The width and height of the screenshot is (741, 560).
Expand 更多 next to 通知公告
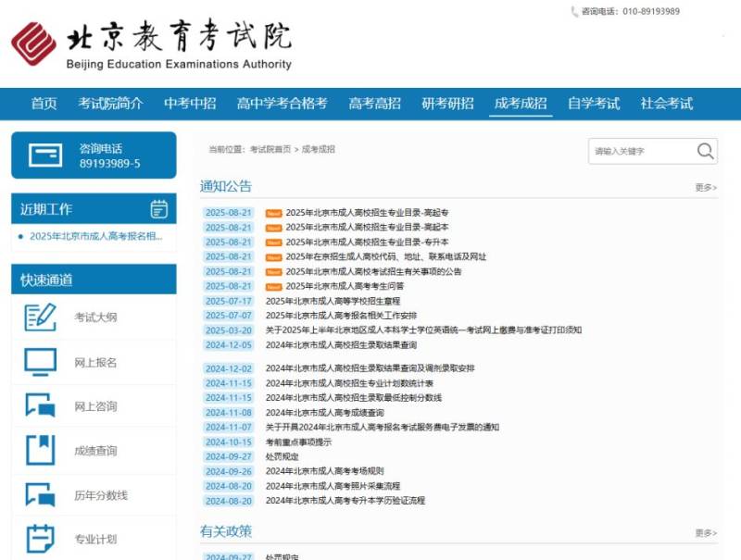click(x=705, y=187)
